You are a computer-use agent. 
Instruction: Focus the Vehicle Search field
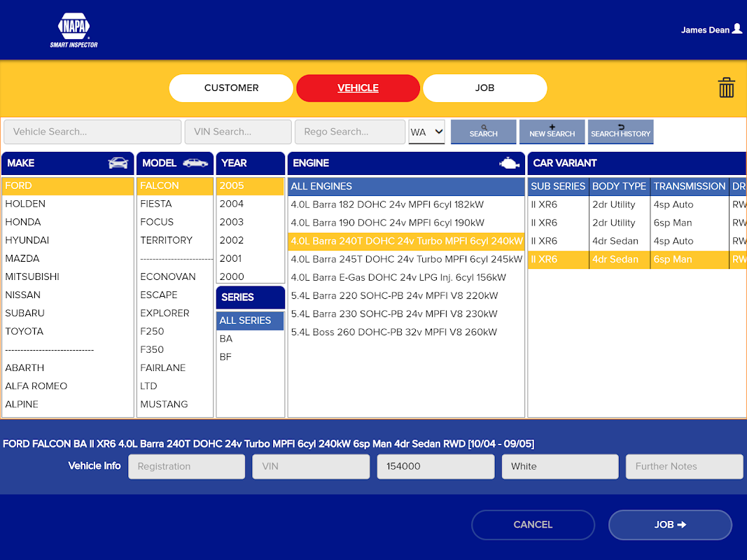92,132
